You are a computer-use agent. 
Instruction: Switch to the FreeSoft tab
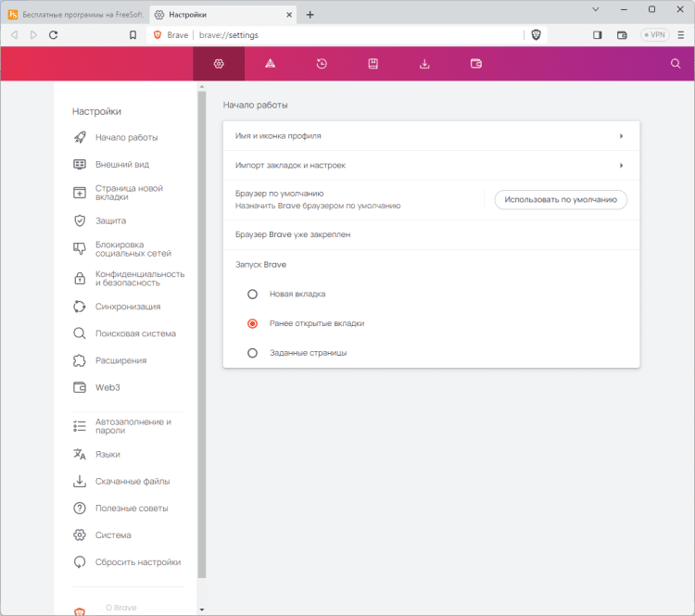click(76, 15)
